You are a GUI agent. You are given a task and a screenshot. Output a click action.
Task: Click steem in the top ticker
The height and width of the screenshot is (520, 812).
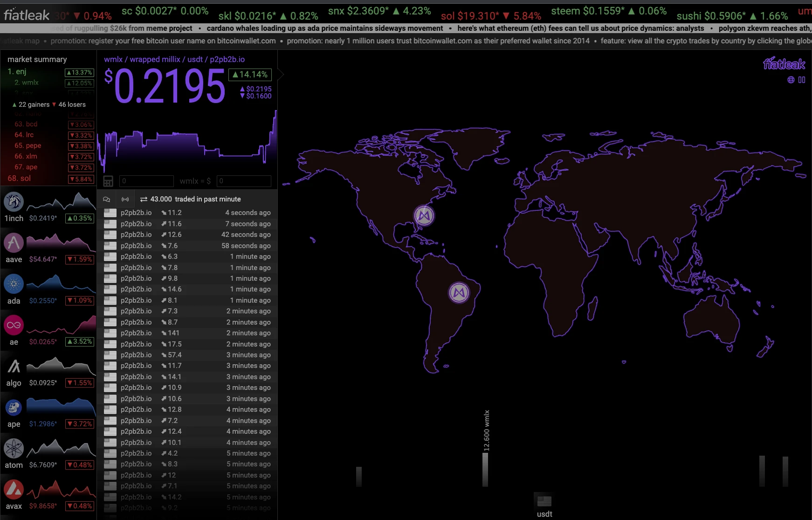(x=609, y=11)
